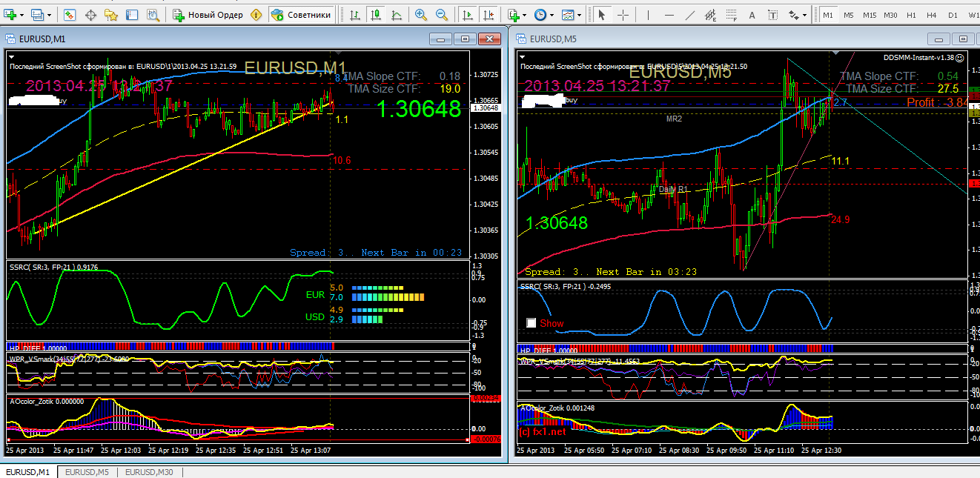
Task: Toggle the Terminal panel icon
Action: (x=132, y=14)
